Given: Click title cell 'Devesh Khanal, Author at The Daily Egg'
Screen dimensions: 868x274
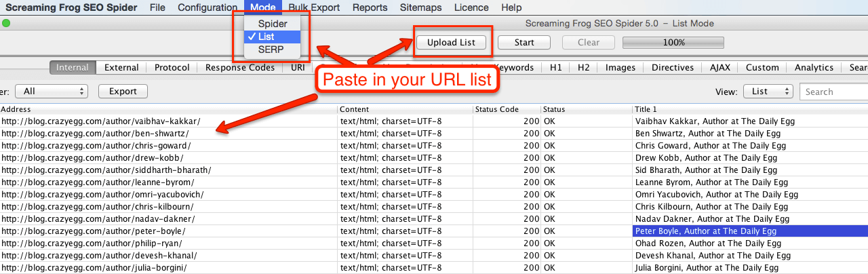Looking at the screenshot, I should [750, 256].
